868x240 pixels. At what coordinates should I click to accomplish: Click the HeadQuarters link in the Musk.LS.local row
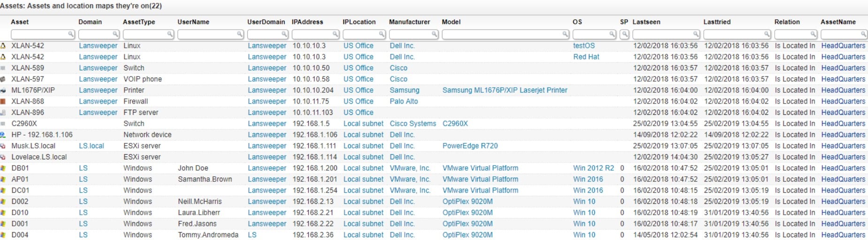(x=843, y=146)
